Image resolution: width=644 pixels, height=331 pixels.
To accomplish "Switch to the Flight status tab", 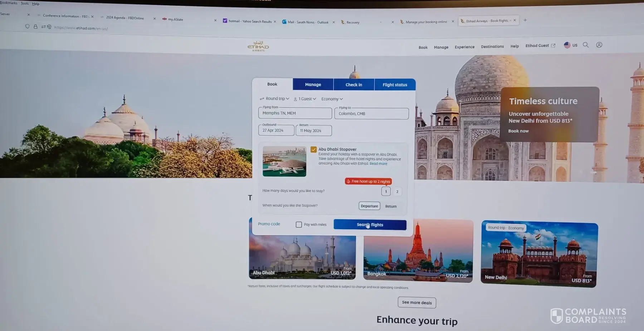I will point(395,85).
